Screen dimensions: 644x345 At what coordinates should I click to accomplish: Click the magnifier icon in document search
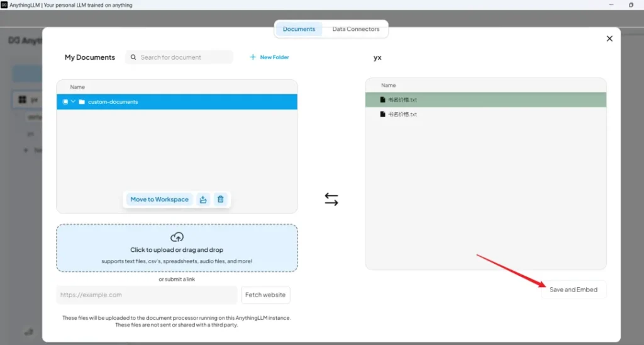[x=133, y=57]
